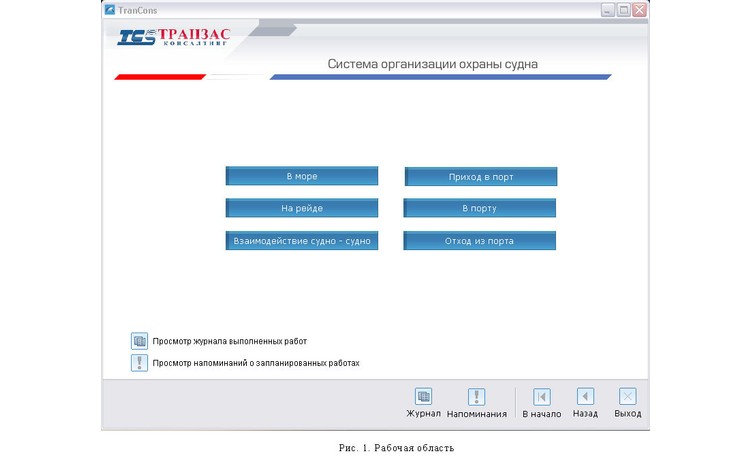The height and width of the screenshot is (460, 750).
Task: Maximize the TranCons window
Action: pos(623,9)
